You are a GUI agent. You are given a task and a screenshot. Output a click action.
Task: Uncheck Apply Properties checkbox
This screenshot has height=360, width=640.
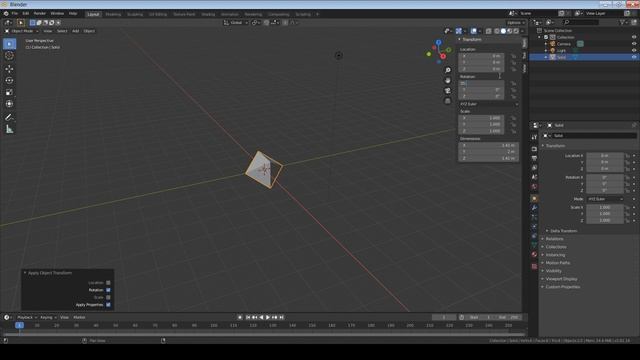click(x=108, y=304)
